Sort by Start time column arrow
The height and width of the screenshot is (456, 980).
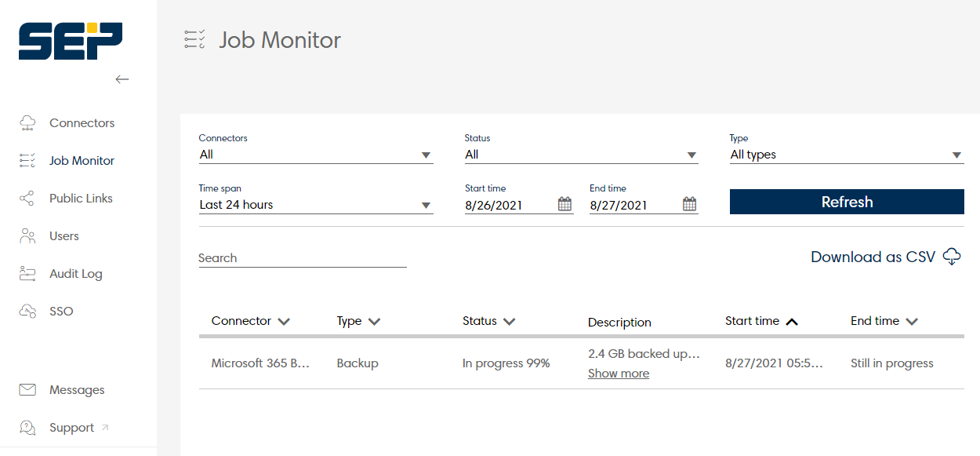coord(792,321)
